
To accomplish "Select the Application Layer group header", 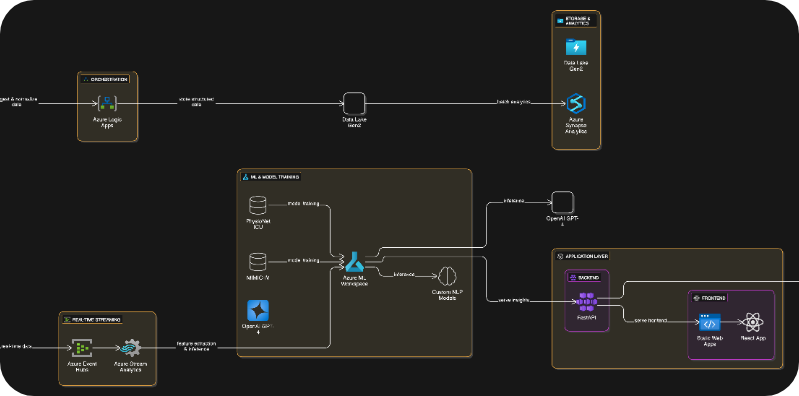I will pyautogui.click(x=582, y=256).
